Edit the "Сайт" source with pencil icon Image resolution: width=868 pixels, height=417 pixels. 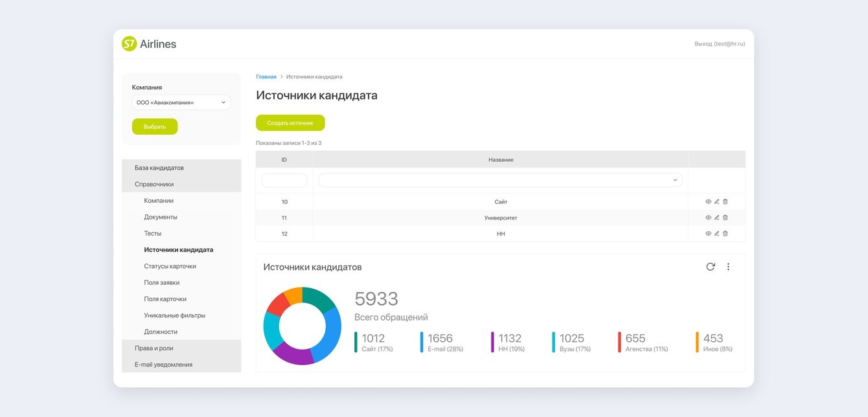click(x=716, y=201)
